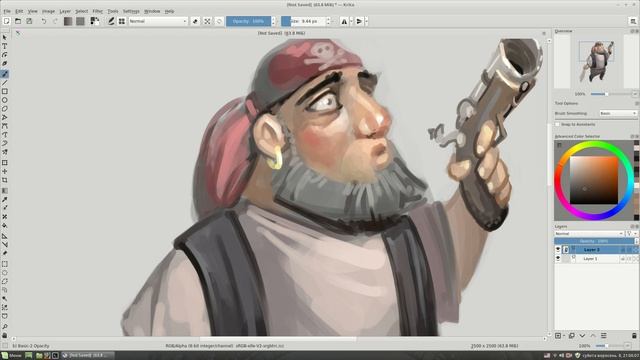
Task: Undo the last action in the toolbar
Action: click(44, 21)
